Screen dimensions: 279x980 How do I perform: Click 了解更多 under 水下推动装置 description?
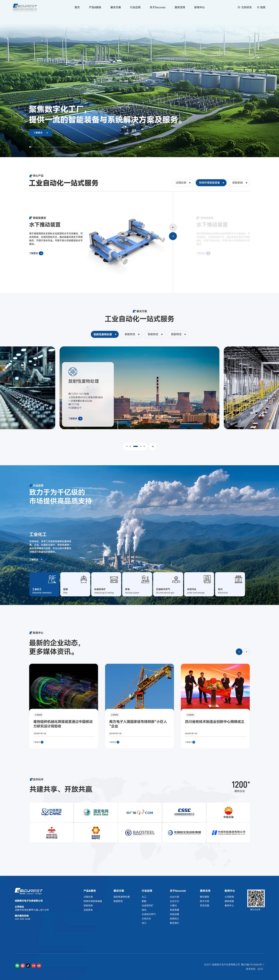[36, 253]
